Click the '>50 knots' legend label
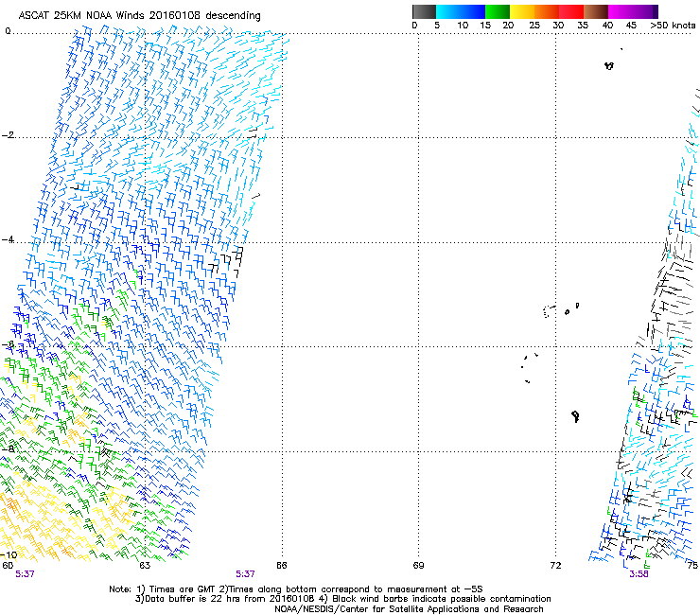700x615 pixels. (673, 26)
